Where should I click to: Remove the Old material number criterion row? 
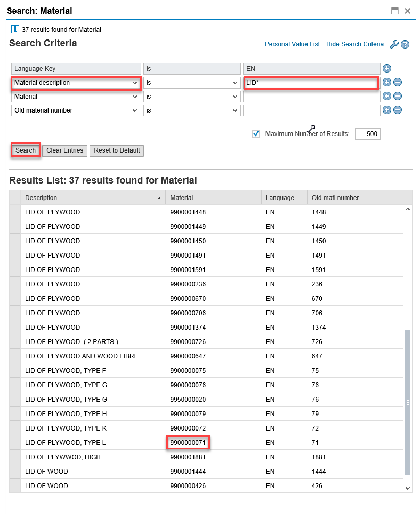398,110
